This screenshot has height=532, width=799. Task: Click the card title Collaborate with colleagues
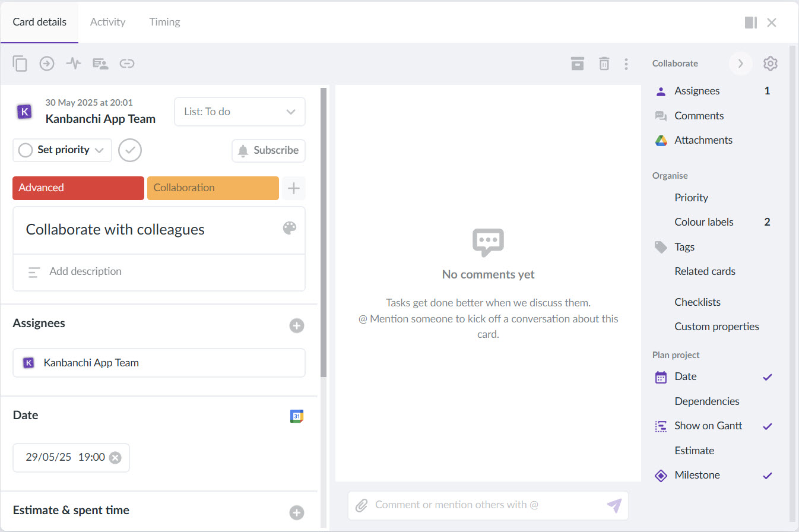tap(115, 230)
